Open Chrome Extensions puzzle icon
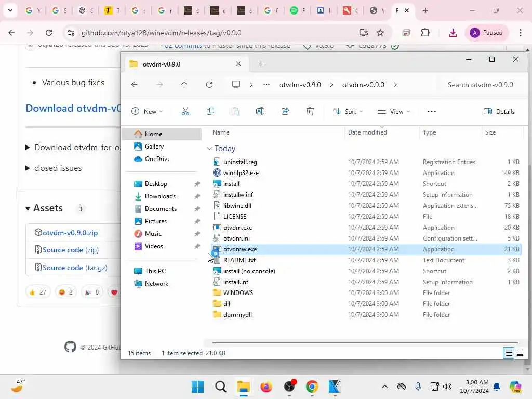This screenshot has height=399, width=532. coord(425,33)
